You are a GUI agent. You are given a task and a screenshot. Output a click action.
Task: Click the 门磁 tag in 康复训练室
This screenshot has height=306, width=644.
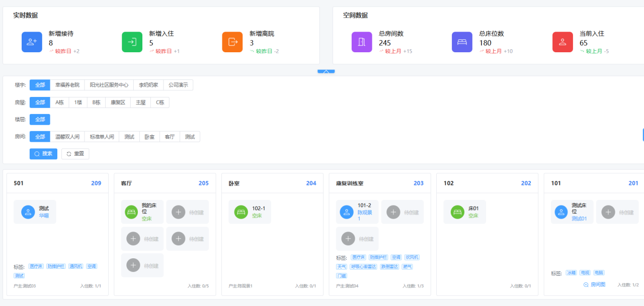tap(342, 276)
